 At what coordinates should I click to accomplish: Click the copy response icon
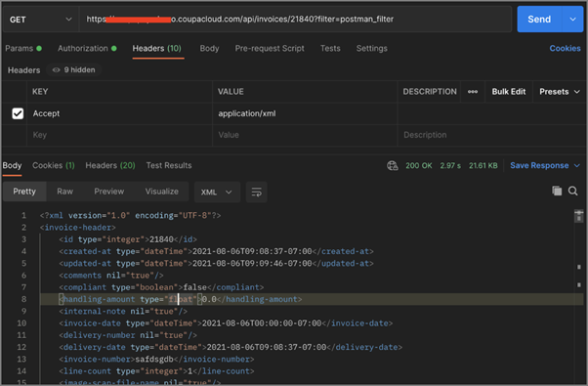[x=557, y=191]
